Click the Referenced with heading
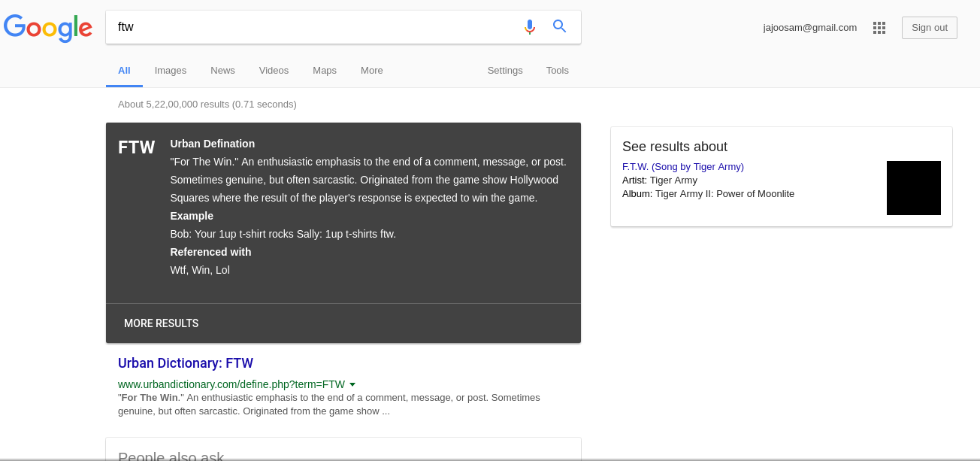 click(211, 252)
